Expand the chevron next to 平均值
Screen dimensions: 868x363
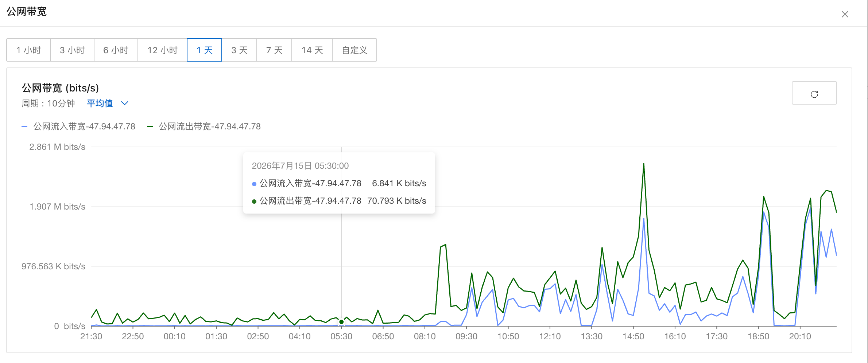pos(125,104)
